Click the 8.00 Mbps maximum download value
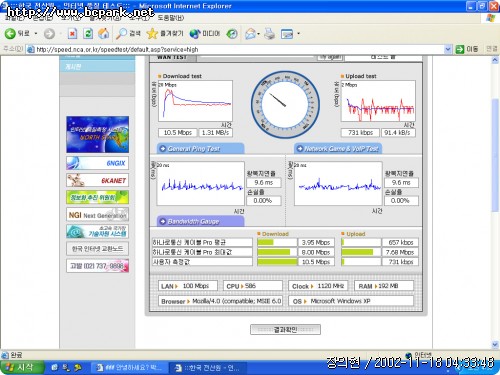Screen dimensions: 500x375 pyautogui.click(x=316, y=252)
